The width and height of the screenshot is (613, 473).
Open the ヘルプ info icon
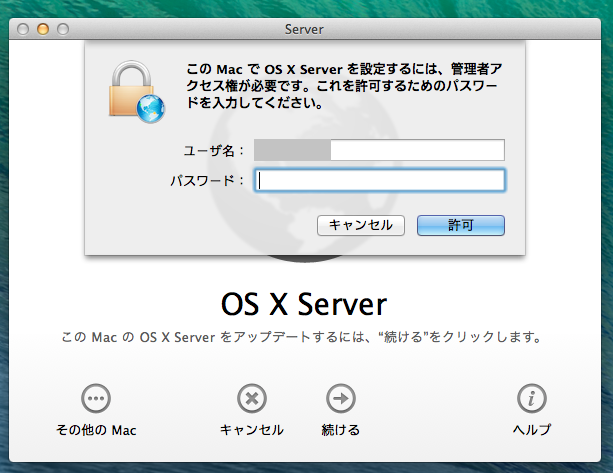[531, 398]
